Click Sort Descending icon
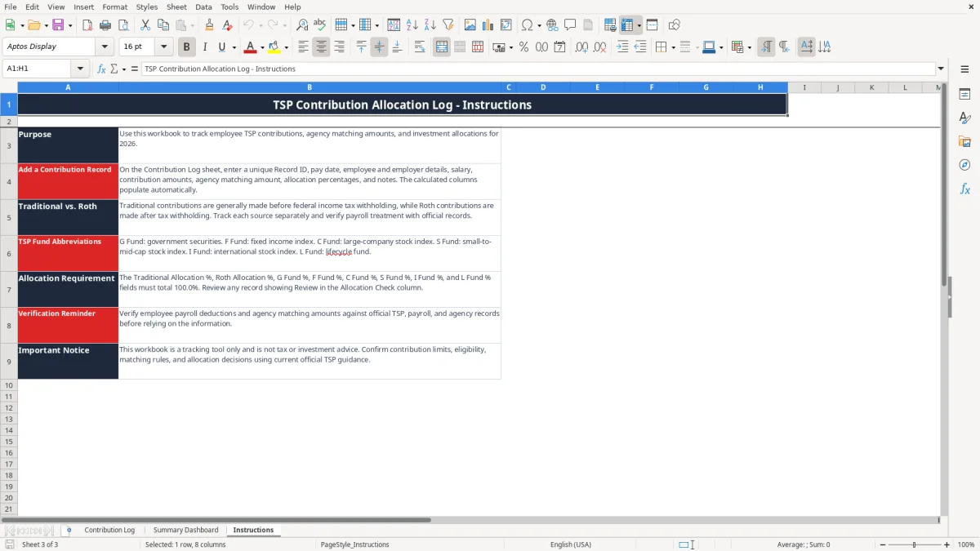 pos(430,25)
